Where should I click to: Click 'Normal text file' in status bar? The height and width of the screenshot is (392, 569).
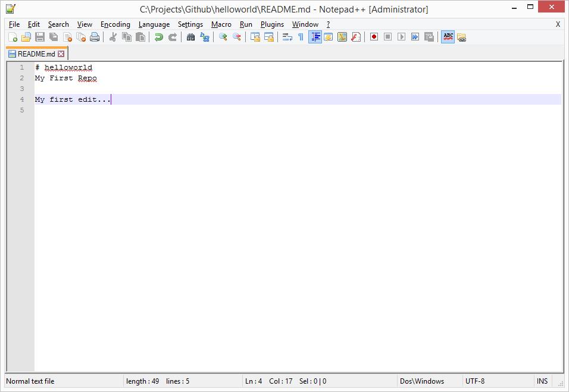30,381
